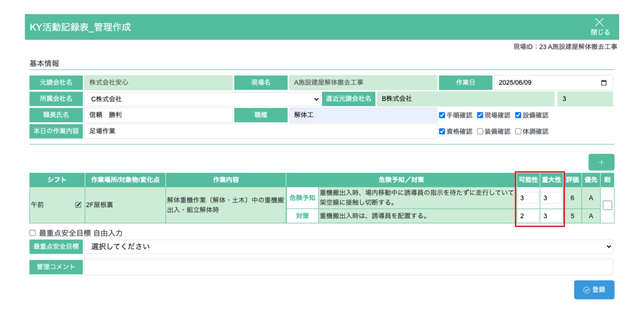
Task: Click the field showing 3 beside B株式会社
Action: (585, 99)
